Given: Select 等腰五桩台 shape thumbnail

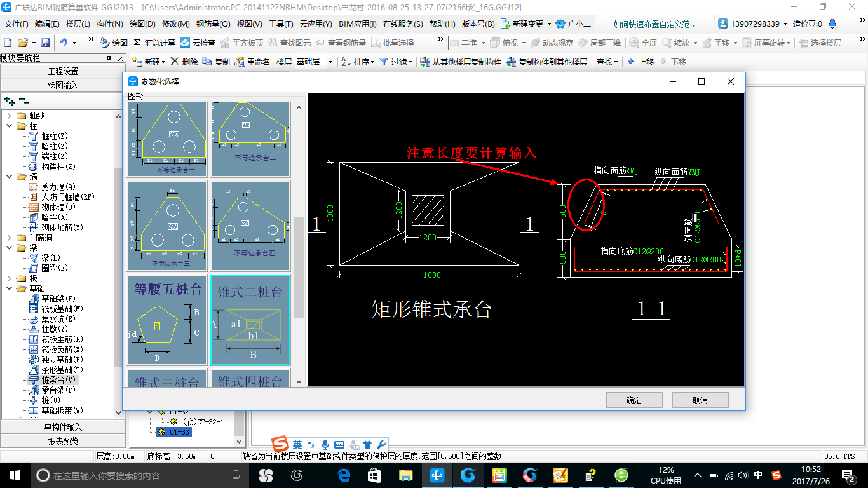Looking at the screenshot, I should coord(168,320).
